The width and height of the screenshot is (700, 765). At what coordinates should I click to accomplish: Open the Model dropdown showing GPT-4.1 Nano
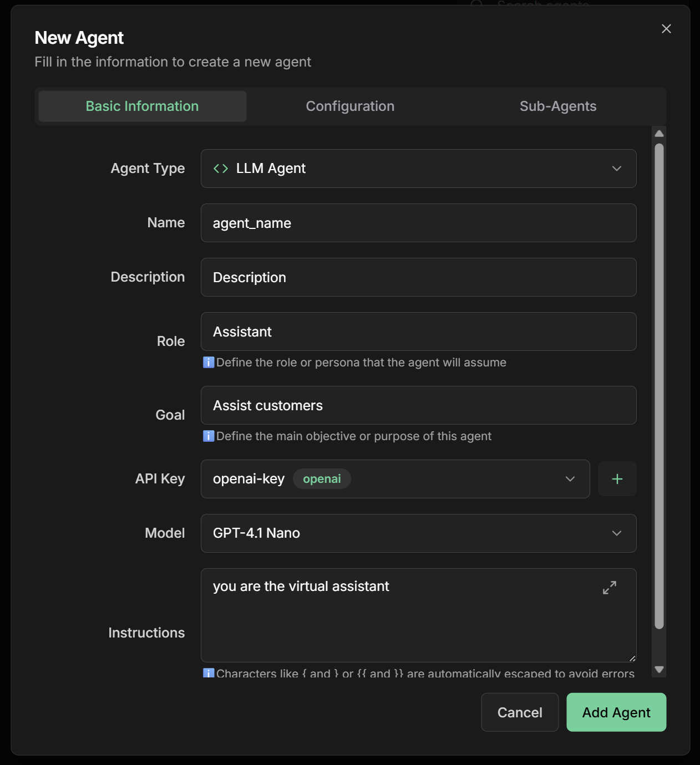tap(616, 533)
